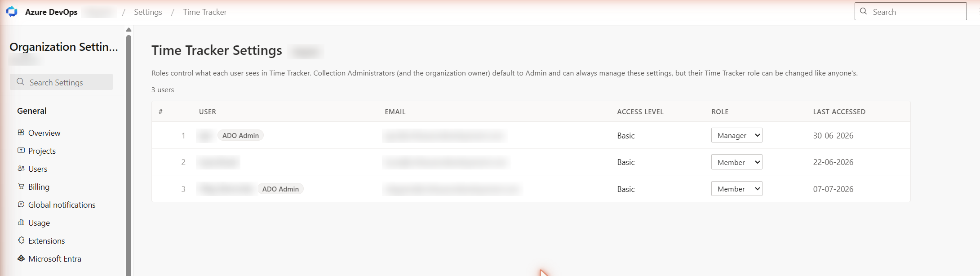
Task: Open Global notifications page
Action: (x=62, y=205)
